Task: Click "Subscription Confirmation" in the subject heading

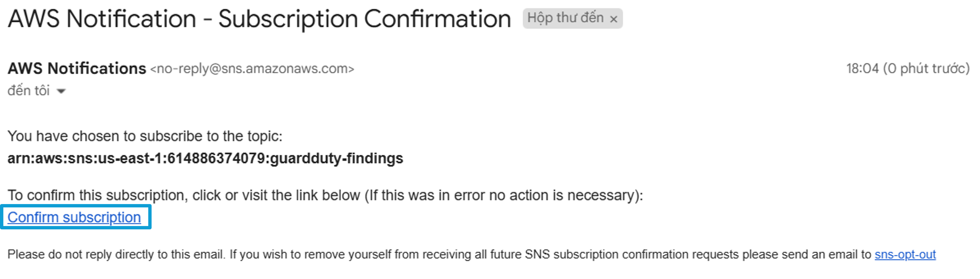Action: pyautogui.click(x=365, y=19)
